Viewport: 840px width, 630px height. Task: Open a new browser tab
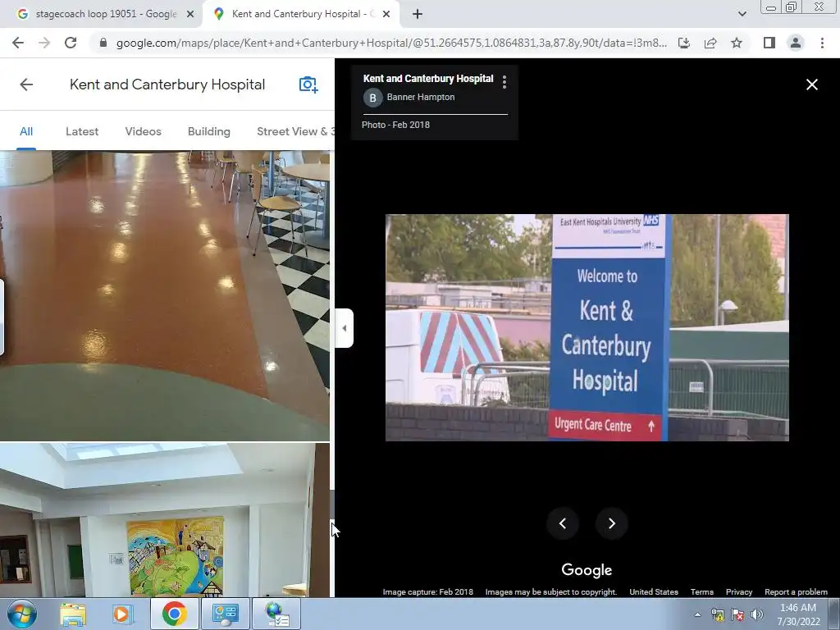point(418,14)
